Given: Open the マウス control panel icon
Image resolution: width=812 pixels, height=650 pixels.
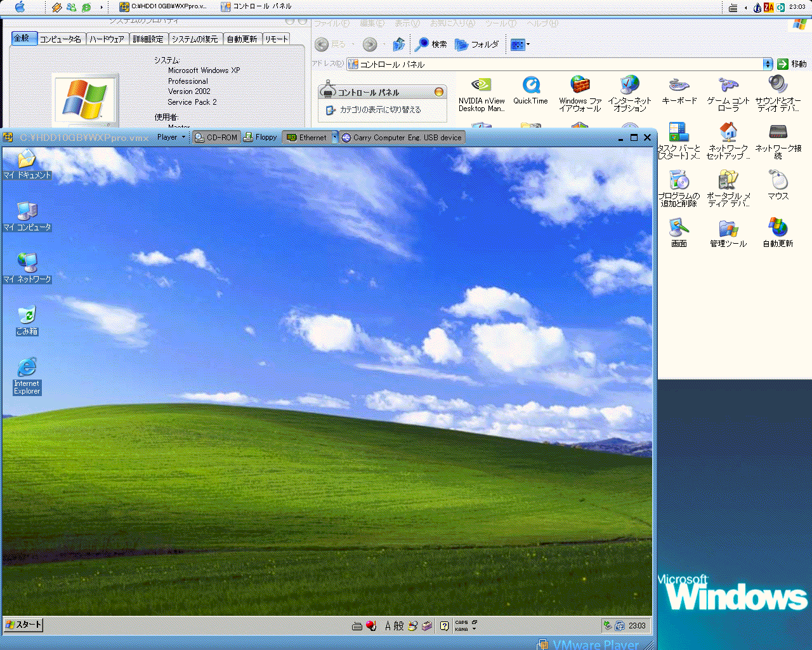Looking at the screenshot, I should click(778, 185).
